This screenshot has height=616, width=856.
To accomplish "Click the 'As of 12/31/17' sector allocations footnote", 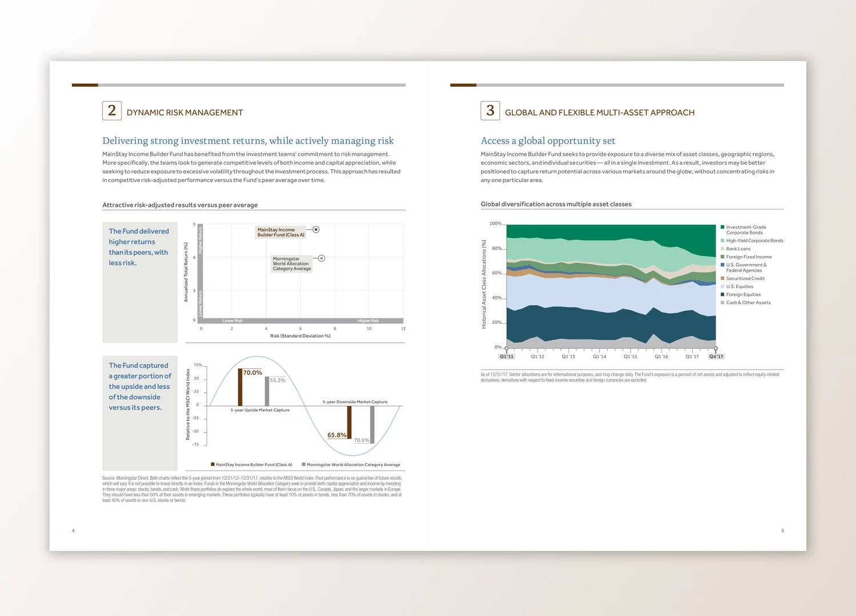I will click(x=630, y=377).
